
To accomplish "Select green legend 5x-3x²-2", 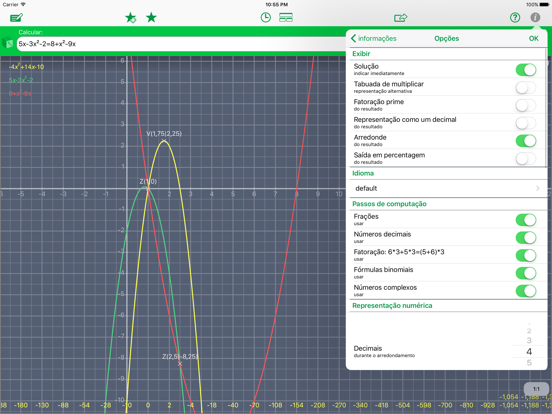I will coord(21,80).
